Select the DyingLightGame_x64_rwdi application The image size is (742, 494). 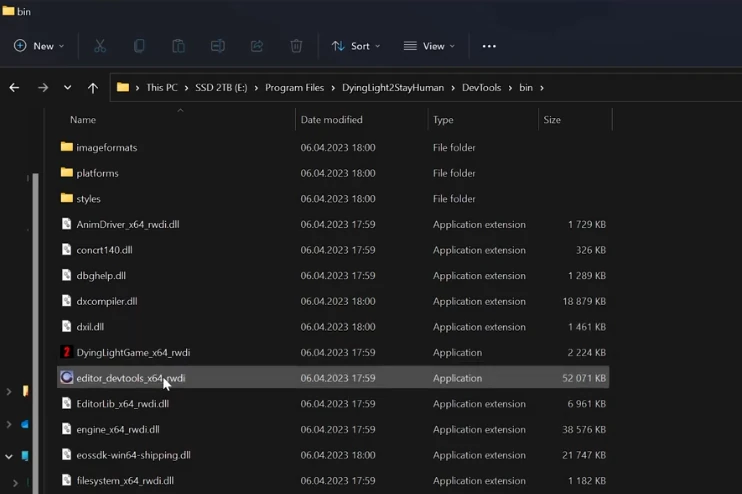pyautogui.click(x=132, y=353)
